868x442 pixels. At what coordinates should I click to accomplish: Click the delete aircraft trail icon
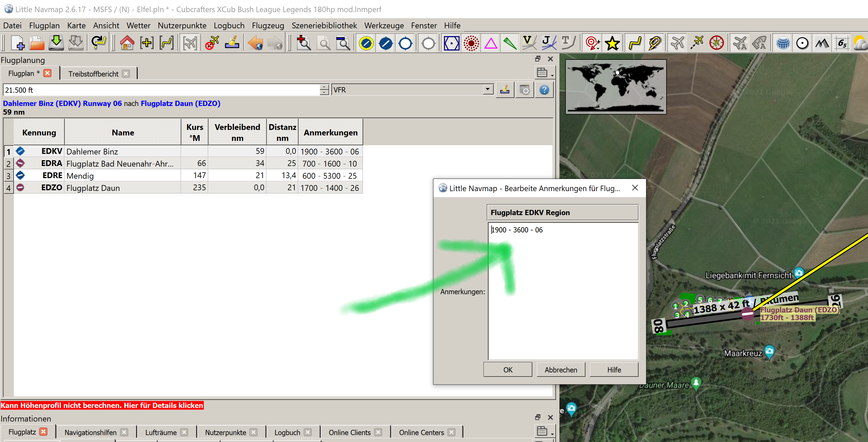coord(212,43)
